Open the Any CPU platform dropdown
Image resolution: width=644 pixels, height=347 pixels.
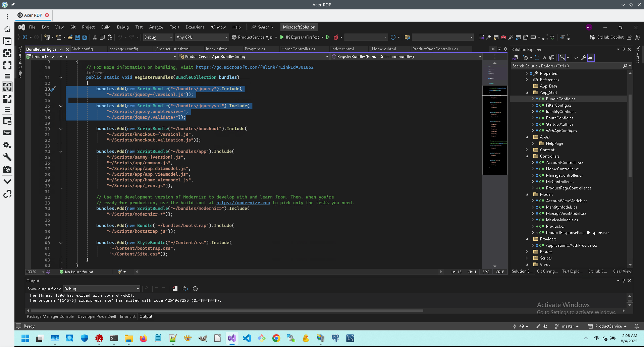coord(202,37)
